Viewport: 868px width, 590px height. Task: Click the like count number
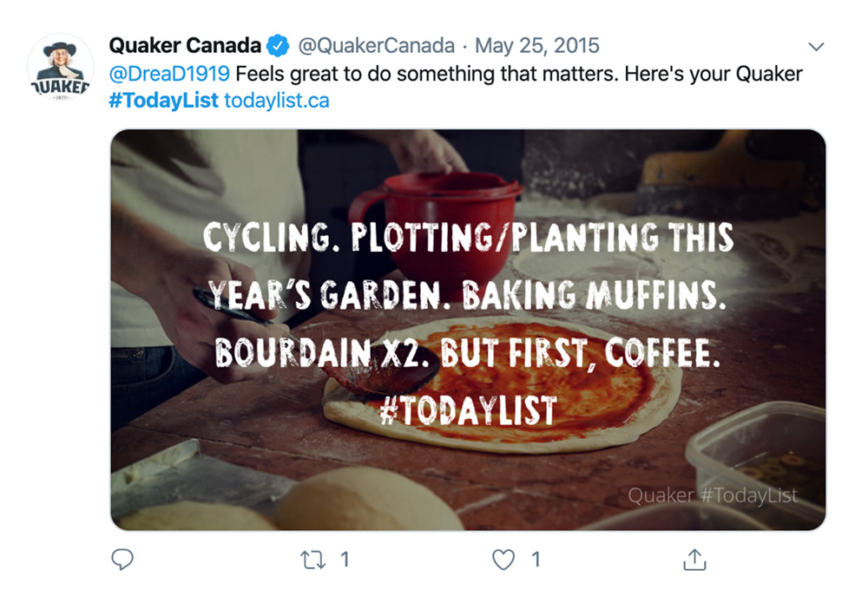pos(536,560)
